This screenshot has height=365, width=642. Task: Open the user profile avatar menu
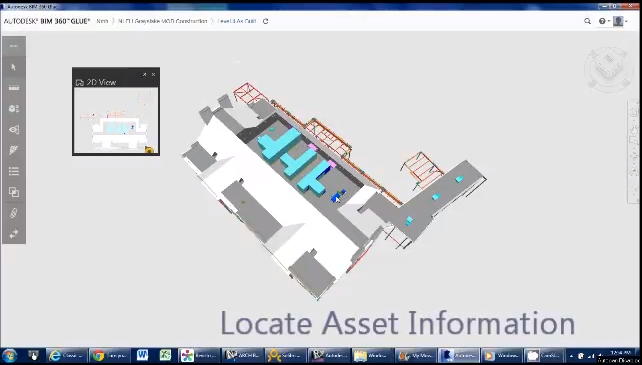click(620, 21)
